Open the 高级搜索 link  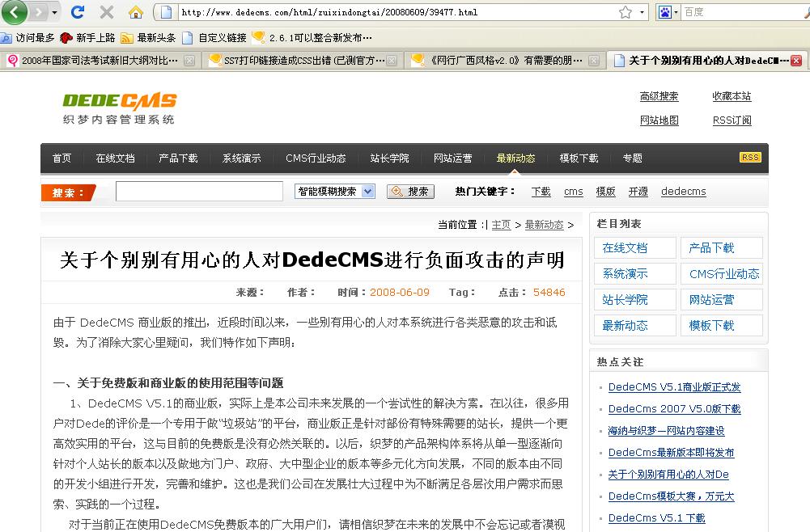(x=659, y=96)
